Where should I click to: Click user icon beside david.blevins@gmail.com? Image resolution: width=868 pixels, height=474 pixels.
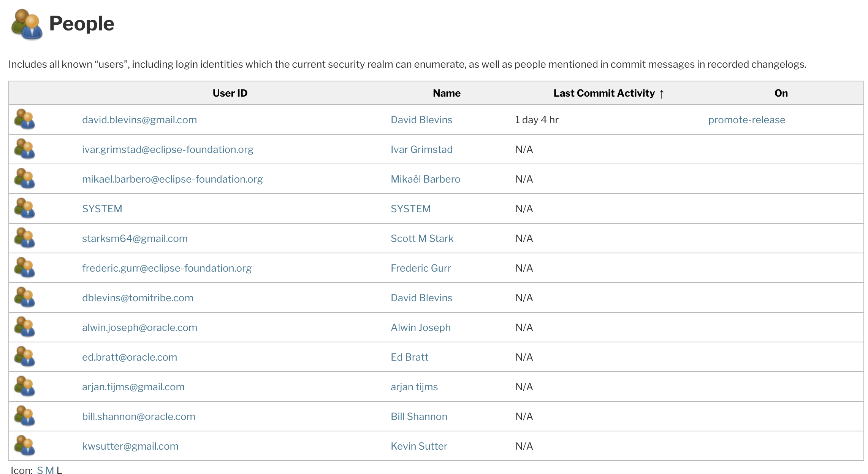(x=25, y=119)
